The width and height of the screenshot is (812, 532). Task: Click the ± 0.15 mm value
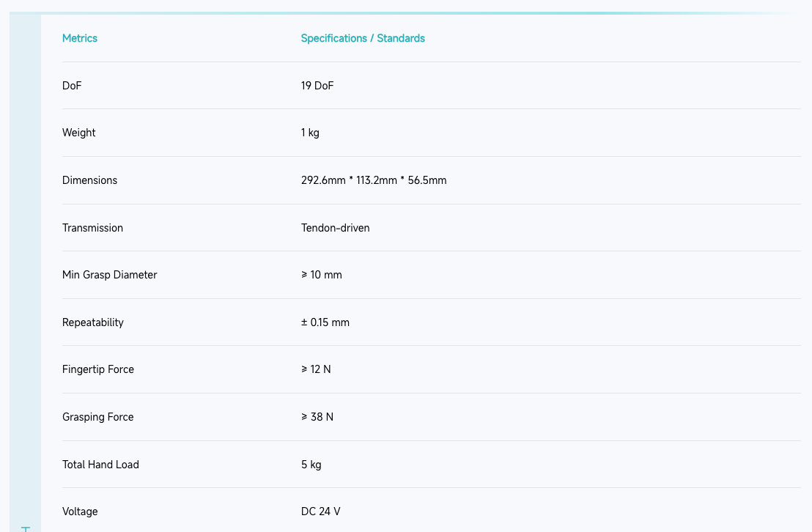click(325, 322)
